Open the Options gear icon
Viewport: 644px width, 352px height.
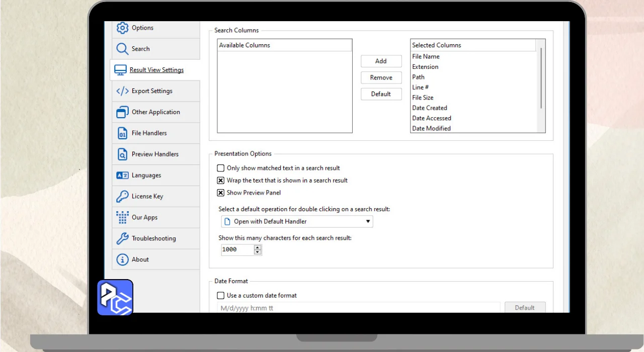click(x=122, y=28)
